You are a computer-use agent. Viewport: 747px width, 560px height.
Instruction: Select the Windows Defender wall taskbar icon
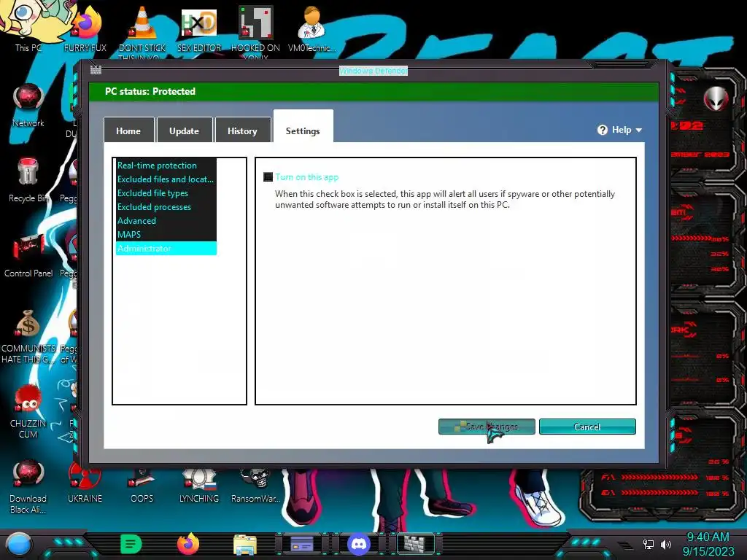415,544
